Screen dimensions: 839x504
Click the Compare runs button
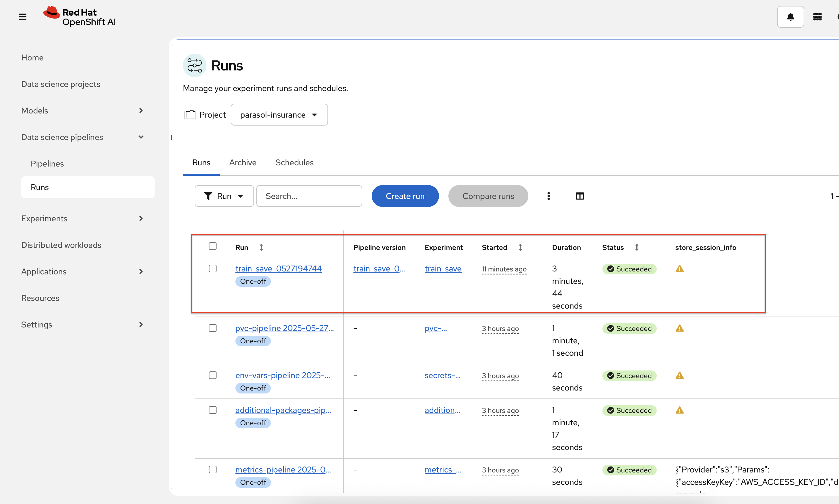[488, 196]
